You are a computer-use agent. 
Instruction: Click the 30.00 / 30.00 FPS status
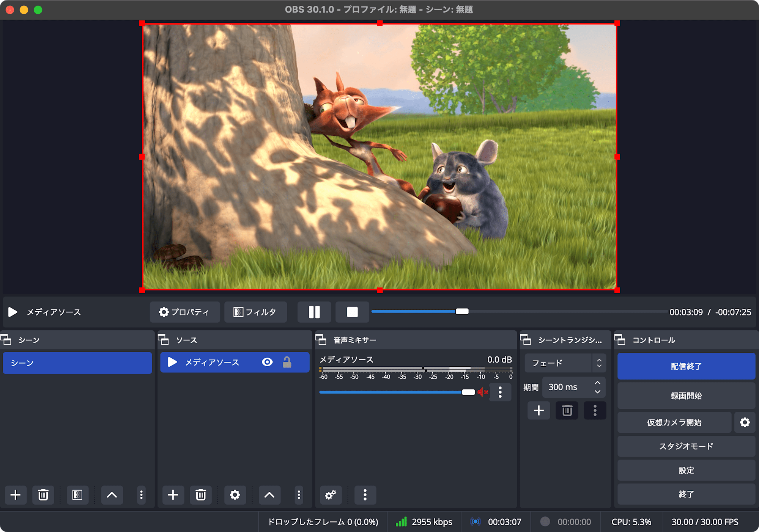point(705,522)
